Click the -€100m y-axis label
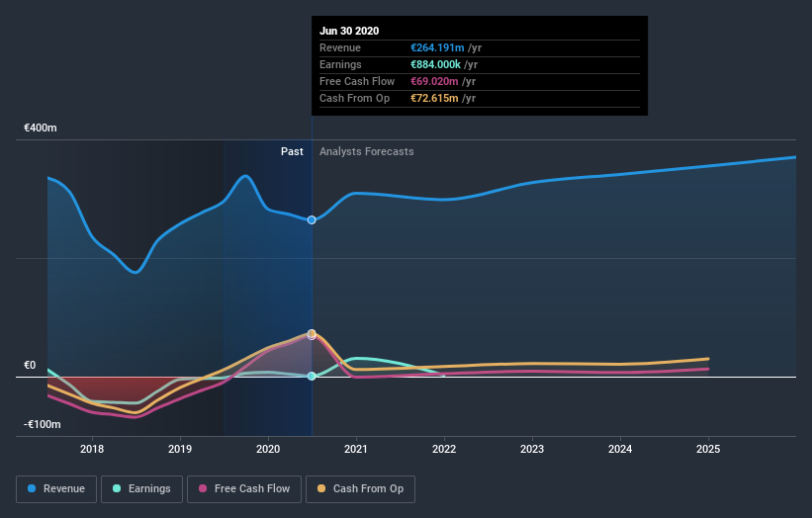 [x=42, y=424]
